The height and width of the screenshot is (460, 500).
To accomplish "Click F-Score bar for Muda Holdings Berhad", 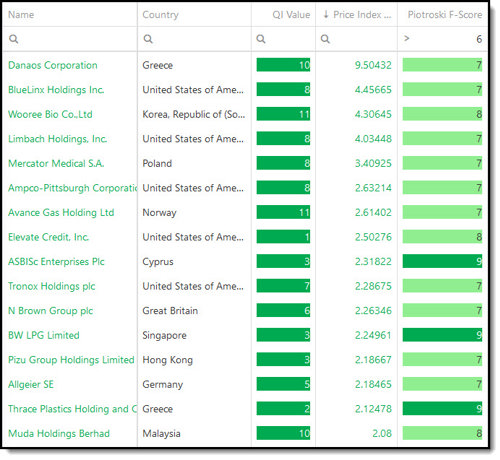I will 442,433.
